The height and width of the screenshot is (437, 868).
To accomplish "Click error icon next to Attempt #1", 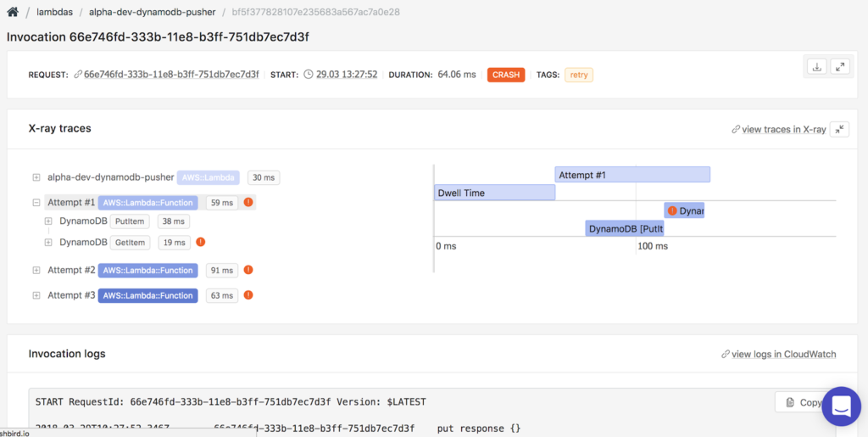I will point(248,203).
